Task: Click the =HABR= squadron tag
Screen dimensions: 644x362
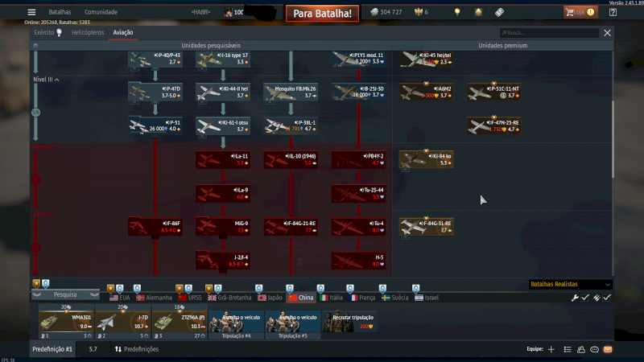Action: coord(200,12)
